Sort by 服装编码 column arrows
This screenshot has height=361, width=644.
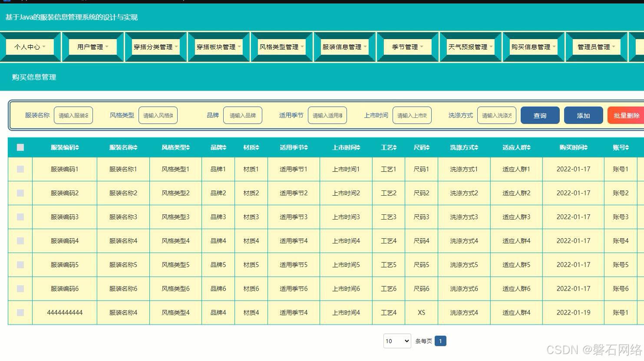pos(77,148)
